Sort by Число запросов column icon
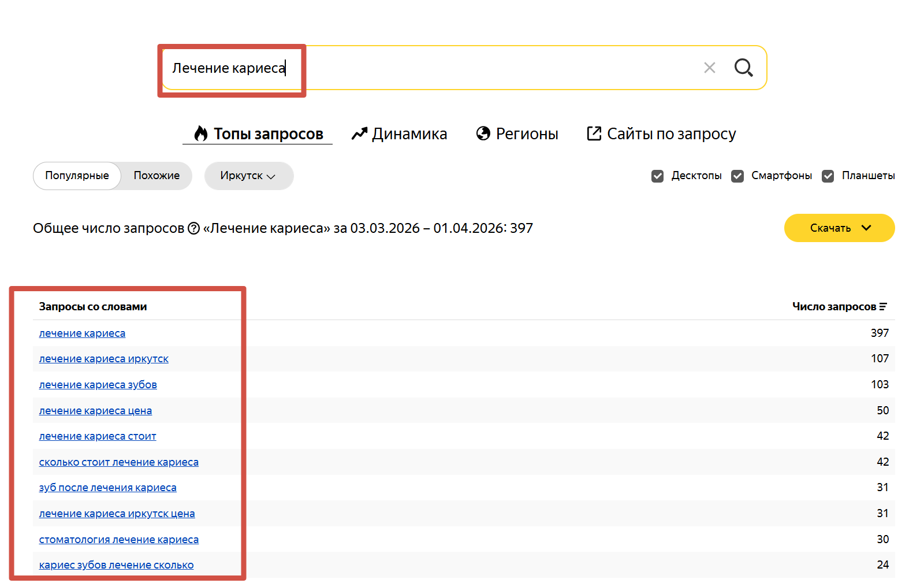 point(883,307)
